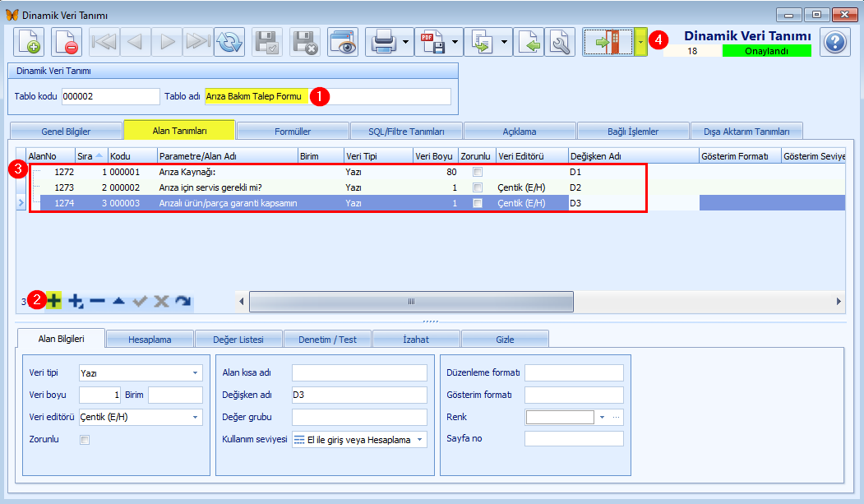864x504 pixels.
Task: Open the Değer Listesi tab
Action: [238, 340]
